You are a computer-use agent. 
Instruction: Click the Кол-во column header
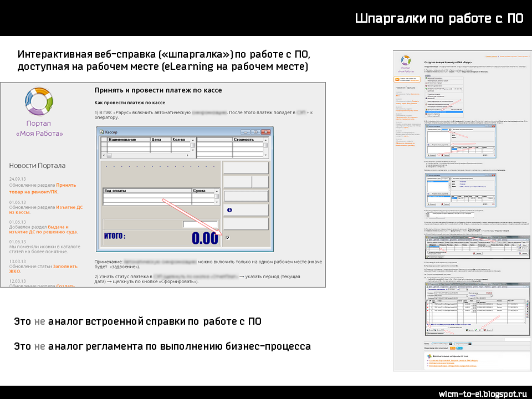coord(181,140)
